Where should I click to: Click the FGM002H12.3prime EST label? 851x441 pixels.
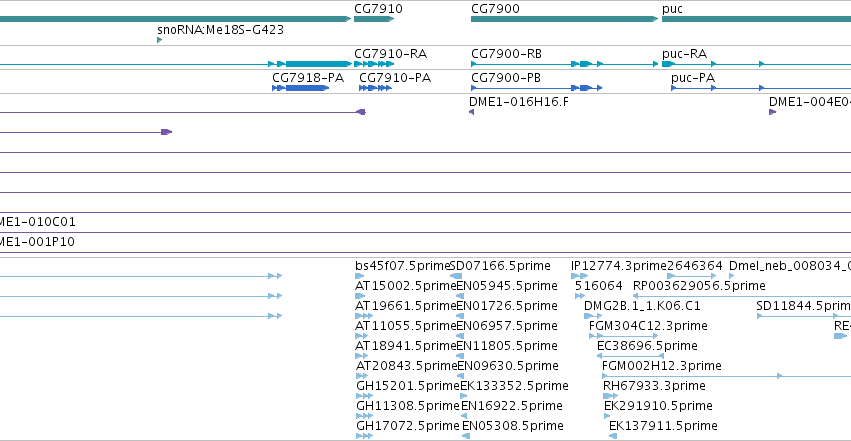[662, 366]
